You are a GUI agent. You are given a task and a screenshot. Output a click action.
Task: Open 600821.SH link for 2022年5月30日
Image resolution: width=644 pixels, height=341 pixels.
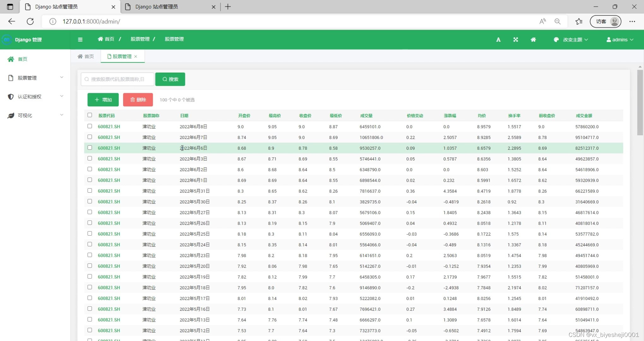pos(109,202)
